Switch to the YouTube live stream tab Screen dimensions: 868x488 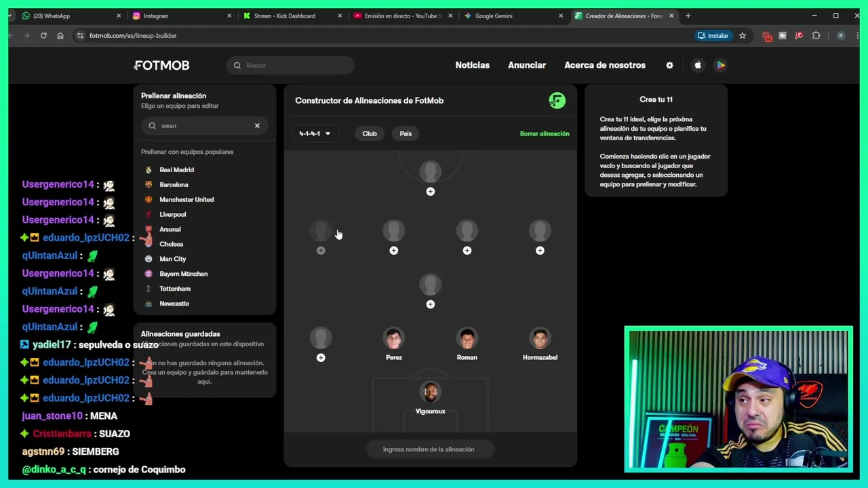pos(401,16)
